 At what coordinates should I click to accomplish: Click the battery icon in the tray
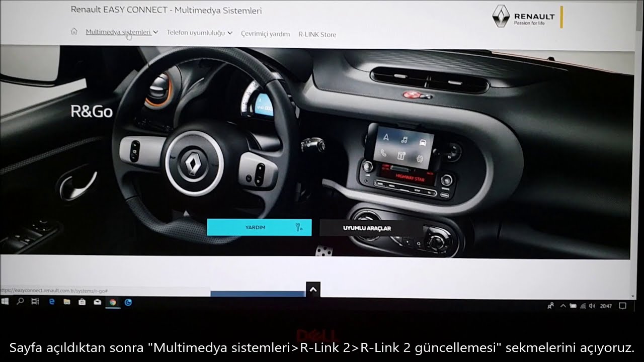pos(573,306)
